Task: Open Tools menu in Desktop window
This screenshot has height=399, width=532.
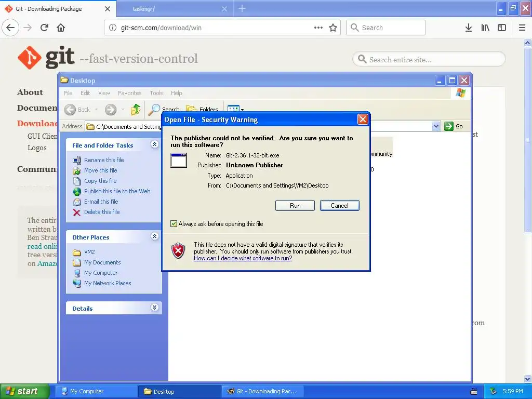Action: [156, 93]
